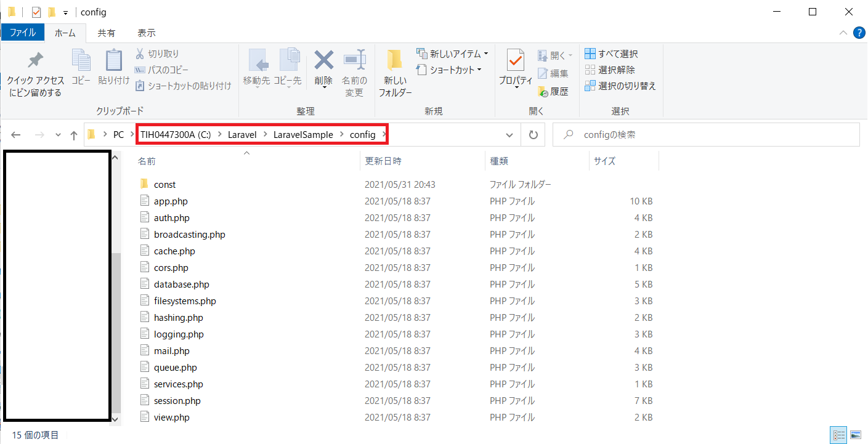Screen dimensions: 868x444
Task: Select the broadcasting.php file
Action: 189,235
